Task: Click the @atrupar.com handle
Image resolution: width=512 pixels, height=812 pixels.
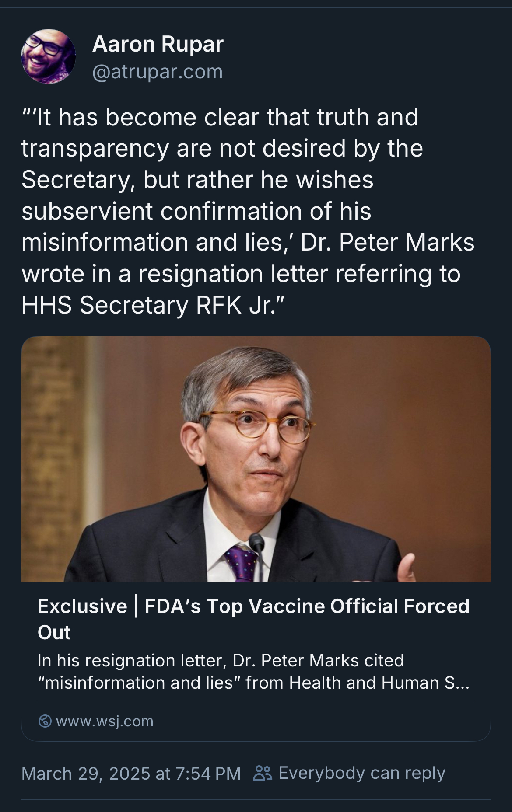Action: click(158, 72)
